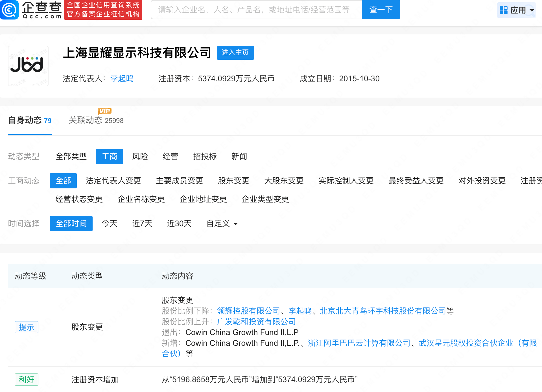Open 北京北大青鸟环宇科技股份有限公司 link
The height and width of the screenshot is (392, 542).
coord(383,311)
